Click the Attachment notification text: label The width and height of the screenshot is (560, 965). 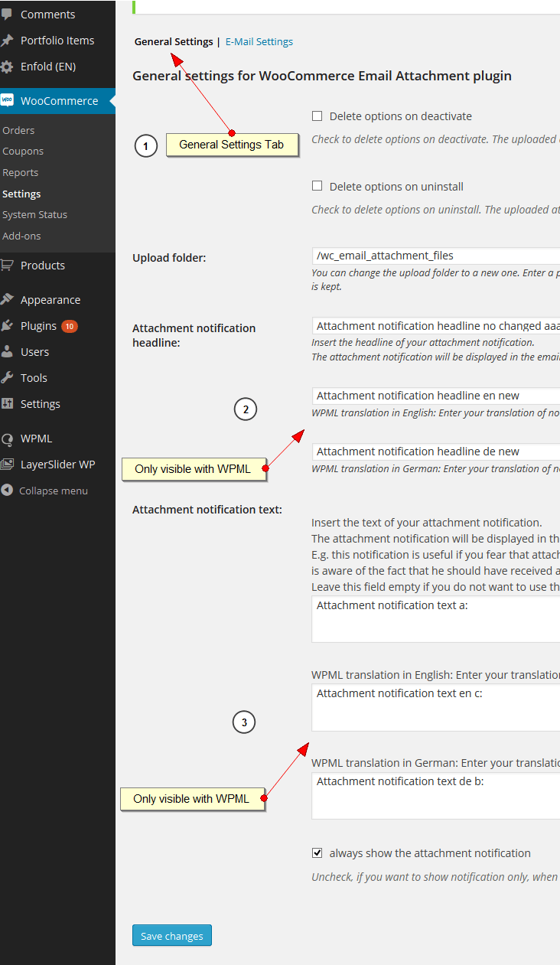click(x=207, y=510)
